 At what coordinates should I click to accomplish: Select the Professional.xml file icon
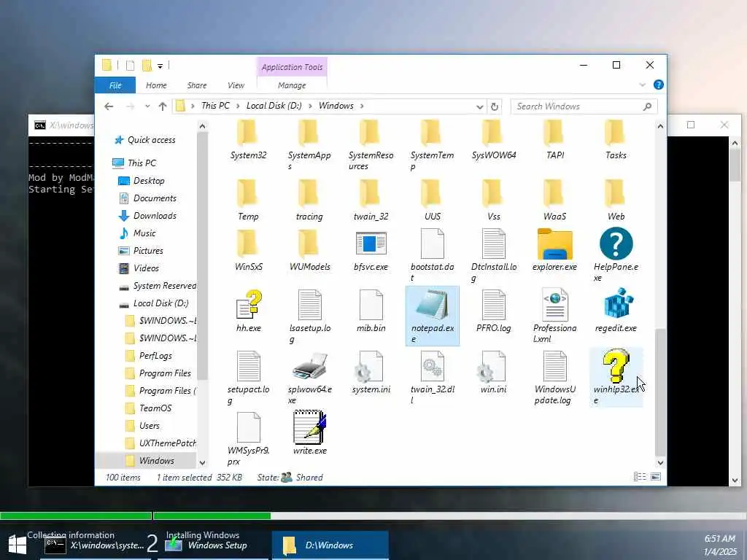point(554,305)
